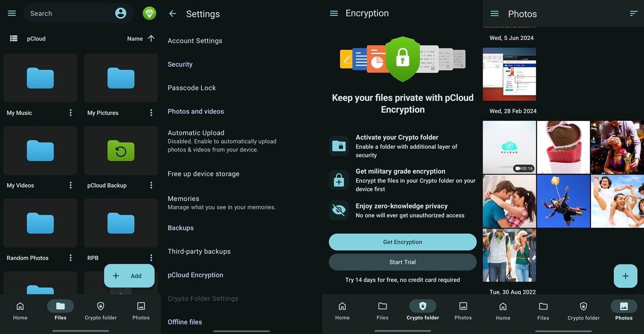Viewport: 644px width, 334px height.
Task: Tap military grade encryption lock icon
Action: pos(339,180)
